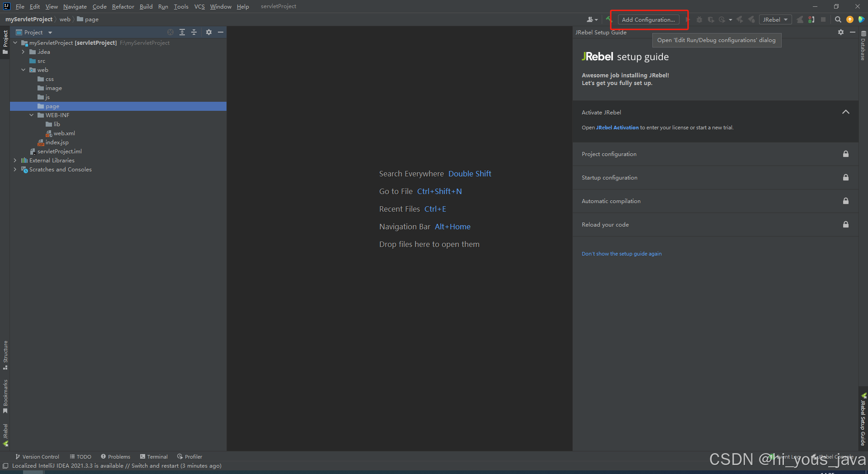Open the Profiler tool window
868x474 pixels.
tap(190, 457)
